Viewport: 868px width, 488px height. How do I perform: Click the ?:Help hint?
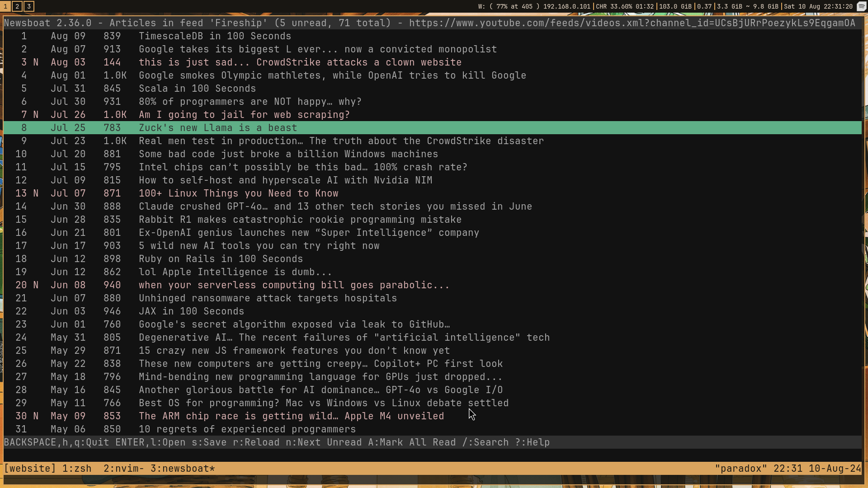pos(533,442)
